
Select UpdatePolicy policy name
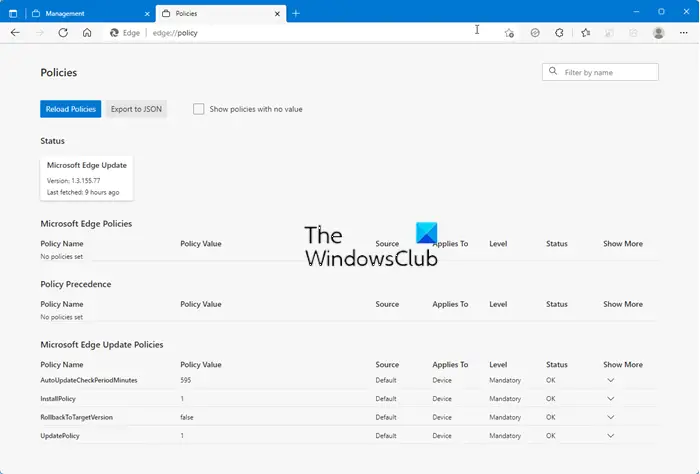(60, 436)
